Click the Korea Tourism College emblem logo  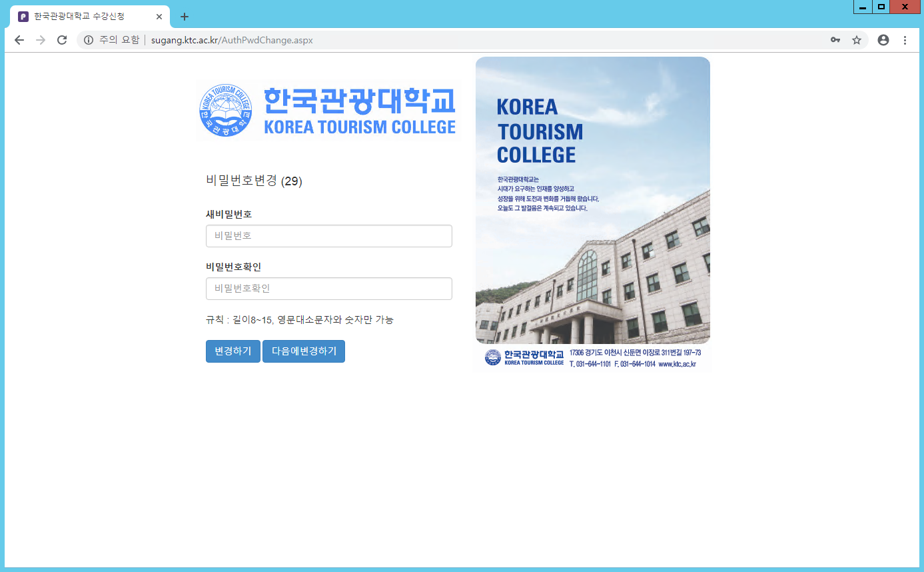coord(225,110)
